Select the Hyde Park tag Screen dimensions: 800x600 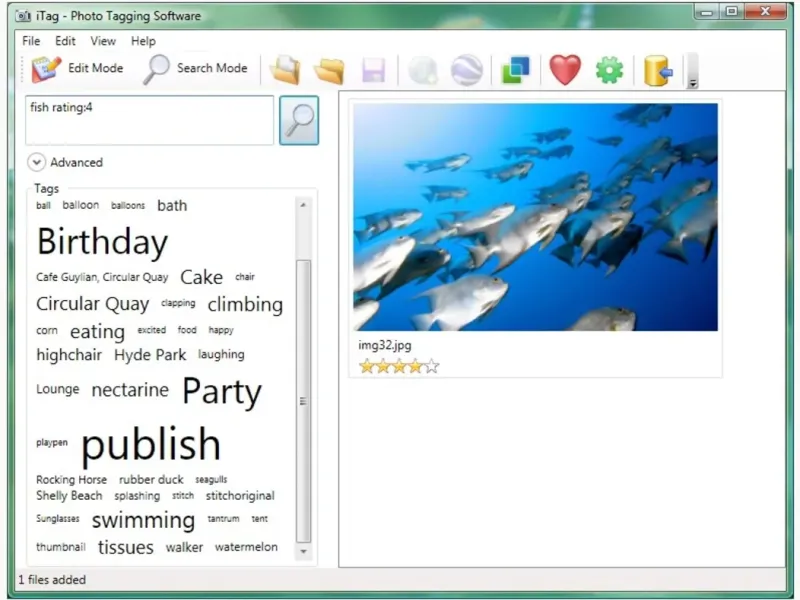(150, 355)
